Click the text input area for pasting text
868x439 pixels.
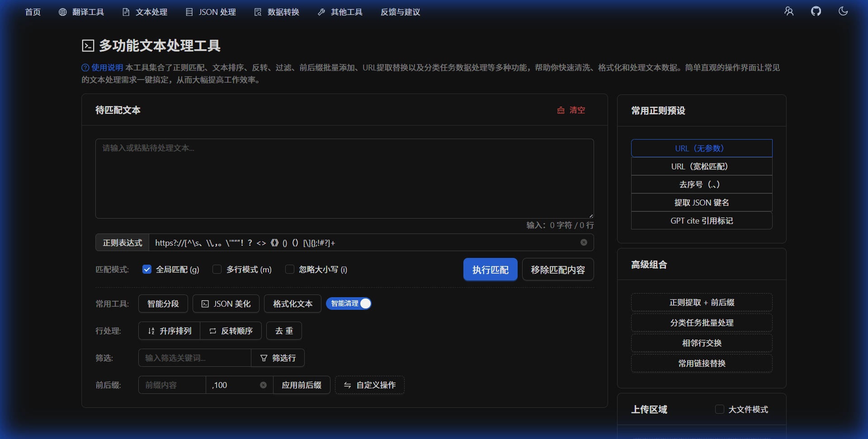pyautogui.click(x=344, y=178)
